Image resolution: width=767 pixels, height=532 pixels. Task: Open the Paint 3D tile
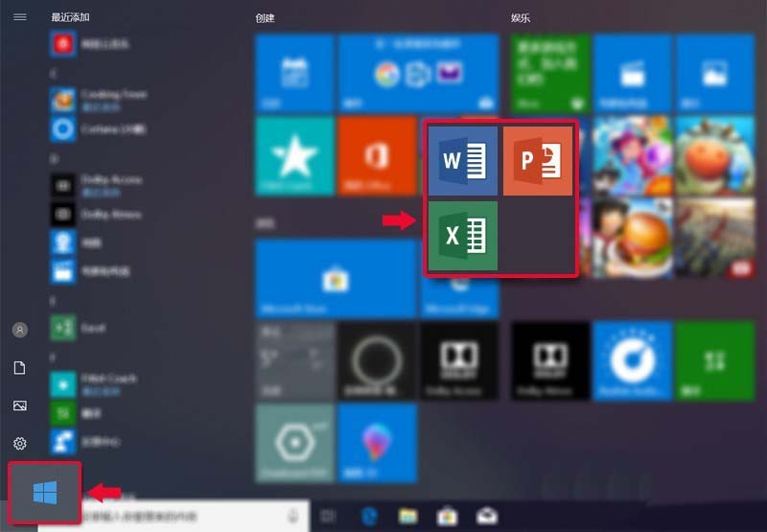click(377, 443)
